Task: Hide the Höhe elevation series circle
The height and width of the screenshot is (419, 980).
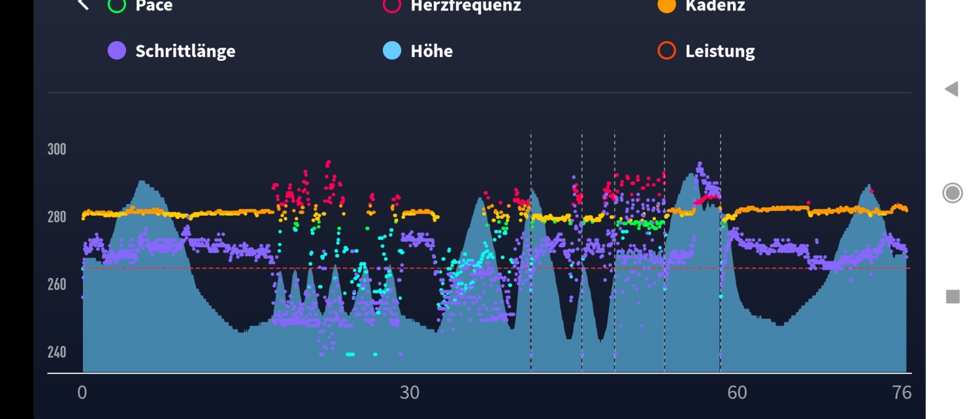Action: [x=392, y=51]
